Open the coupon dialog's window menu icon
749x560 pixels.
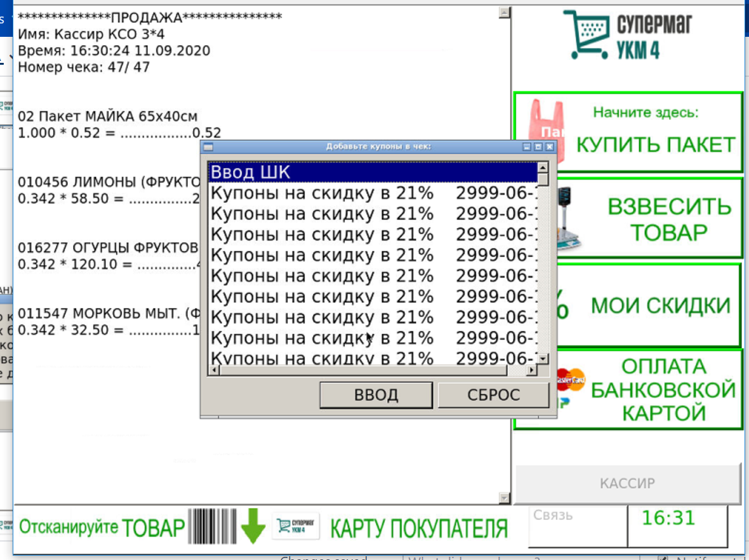[x=208, y=147]
